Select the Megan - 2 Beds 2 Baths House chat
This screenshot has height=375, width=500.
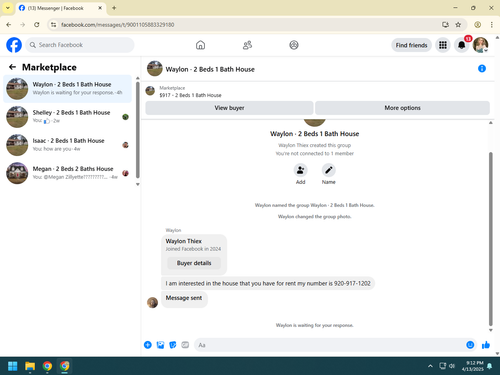(x=67, y=173)
